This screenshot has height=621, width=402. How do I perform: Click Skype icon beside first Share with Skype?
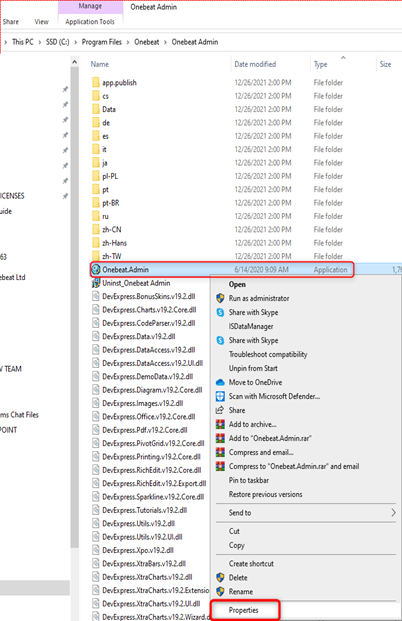point(220,312)
